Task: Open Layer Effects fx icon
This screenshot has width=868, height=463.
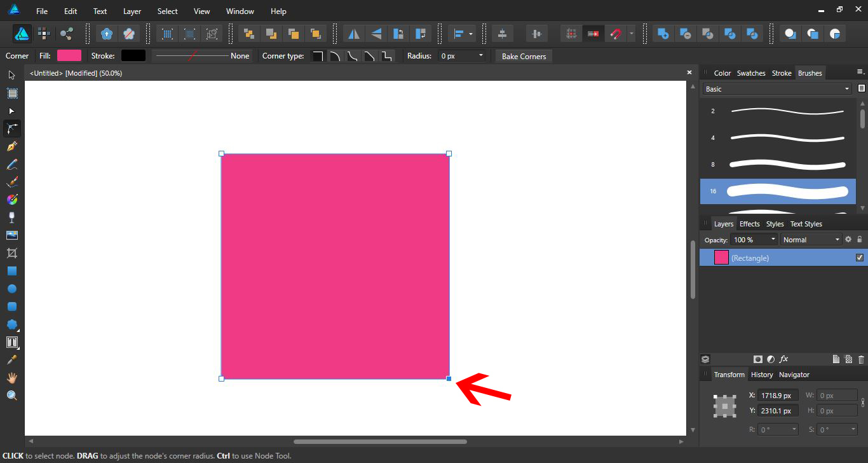Action: 784,359
